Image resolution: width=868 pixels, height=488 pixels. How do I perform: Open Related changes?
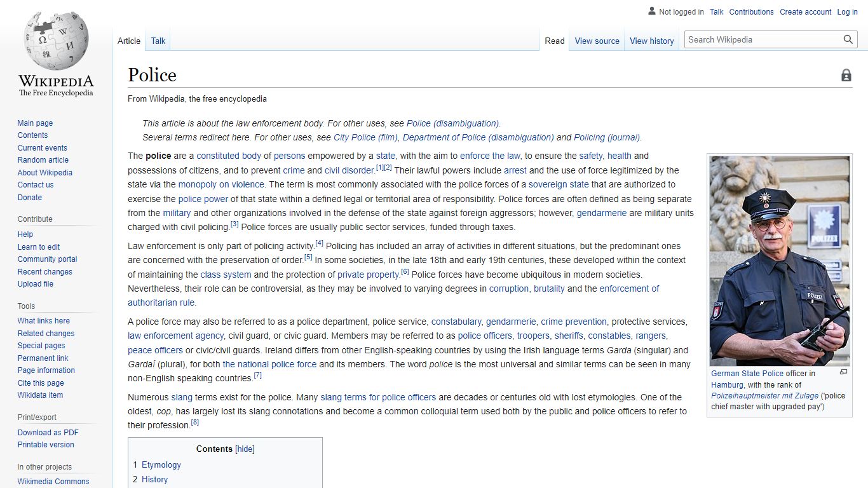point(46,334)
